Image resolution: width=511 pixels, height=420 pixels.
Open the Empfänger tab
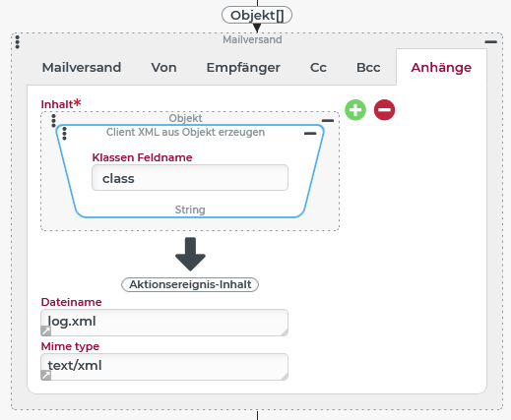[243, 67]
